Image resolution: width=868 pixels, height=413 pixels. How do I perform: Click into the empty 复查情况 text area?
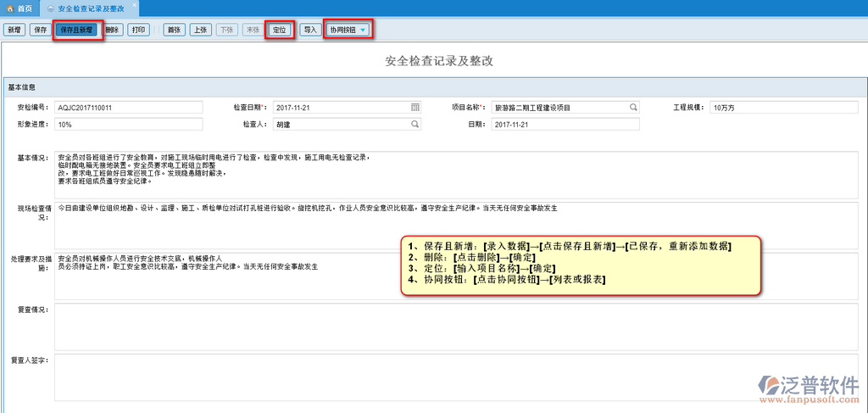click(x=456, y=326)
